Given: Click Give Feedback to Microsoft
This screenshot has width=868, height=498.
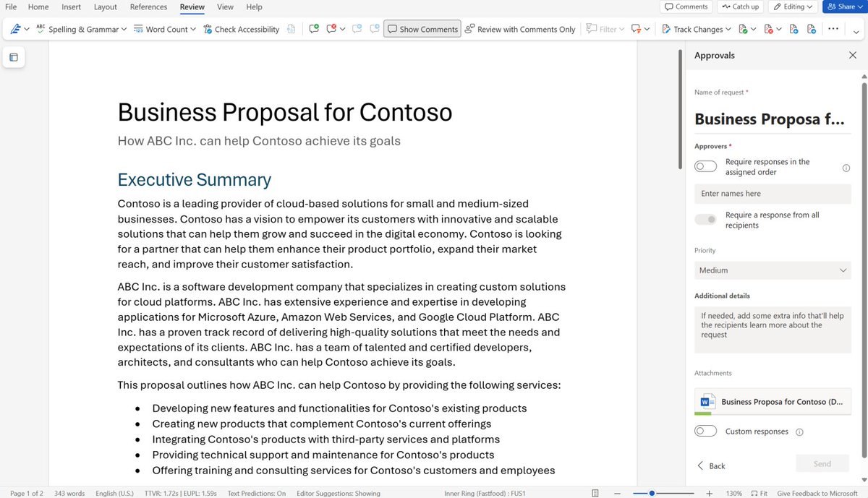Looking at the screenshot, I should point(817,493).
